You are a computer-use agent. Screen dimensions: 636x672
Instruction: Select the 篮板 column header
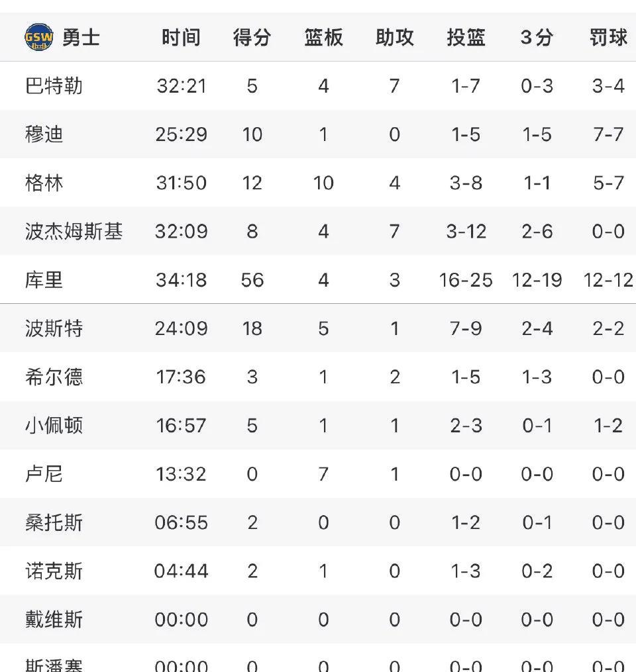pos(323,37)
